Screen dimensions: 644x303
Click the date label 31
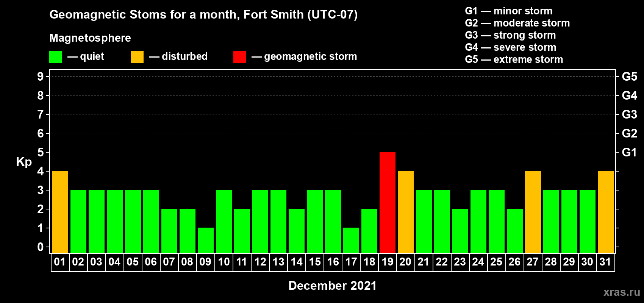[605, 262]
